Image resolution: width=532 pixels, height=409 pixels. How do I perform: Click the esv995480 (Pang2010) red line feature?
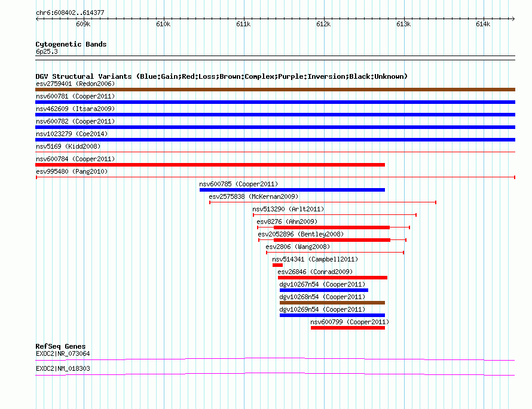(276, 177)
